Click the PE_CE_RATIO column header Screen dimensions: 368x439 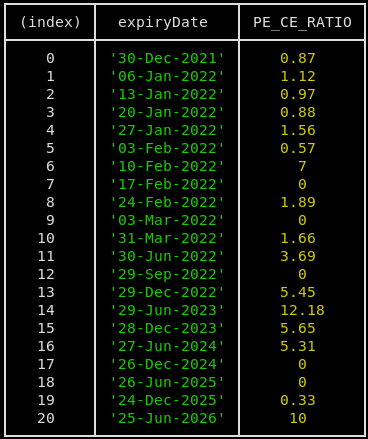click(302, 23)
